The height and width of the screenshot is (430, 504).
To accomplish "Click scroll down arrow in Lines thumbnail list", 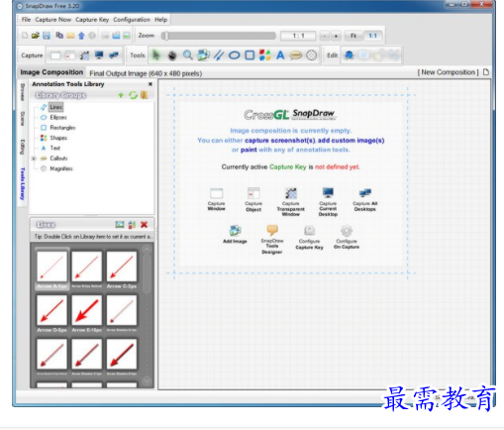I will click(147, 380).
